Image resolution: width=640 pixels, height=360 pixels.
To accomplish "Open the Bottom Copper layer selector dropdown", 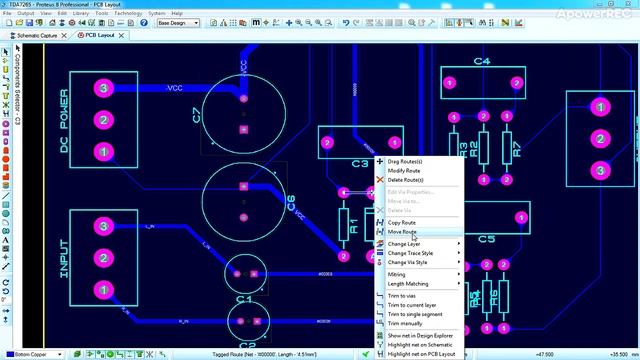I will point(60,354).
